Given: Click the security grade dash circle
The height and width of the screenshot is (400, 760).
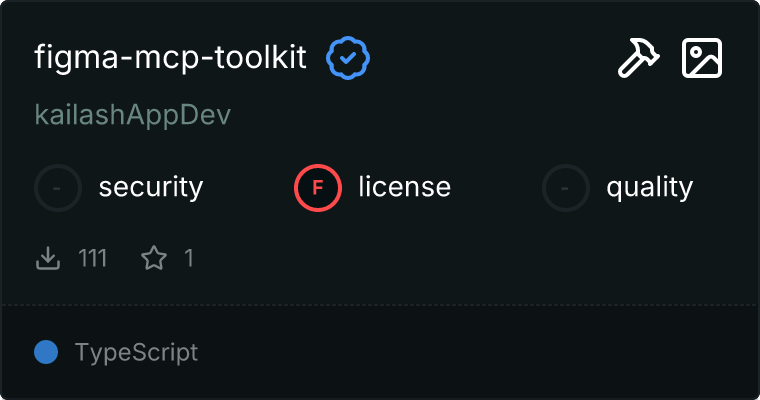Looking at the screenshot, I should pyautogui.click(x=58, y=187).
